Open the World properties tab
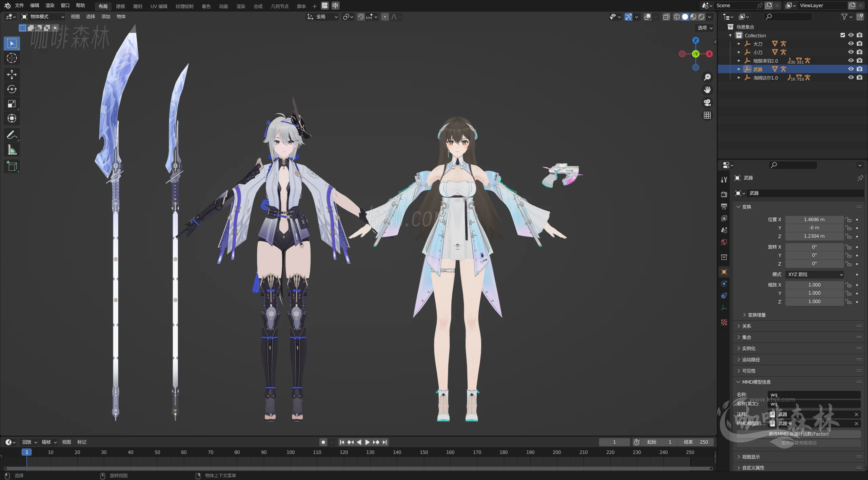Screen dimensions: 868x480 (724, 242)
